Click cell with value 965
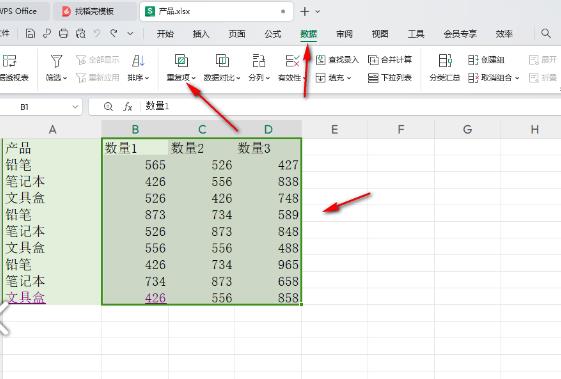The height and width of the screenshot is (379, 561). coord(268,264)
